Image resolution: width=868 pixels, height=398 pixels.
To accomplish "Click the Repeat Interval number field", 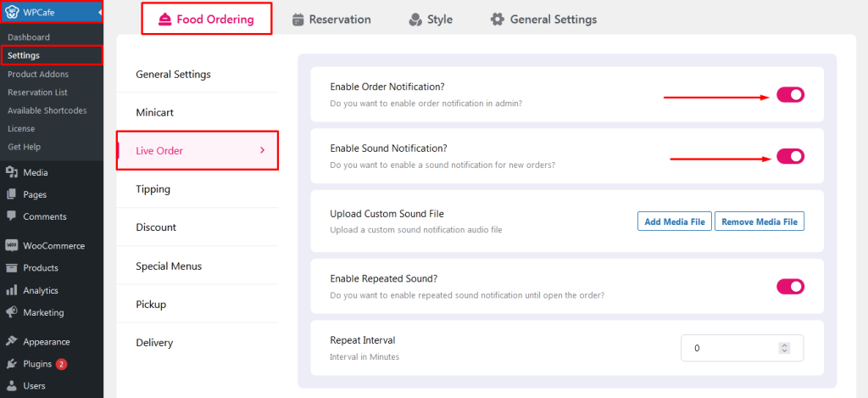I will [x=742, y=348].
